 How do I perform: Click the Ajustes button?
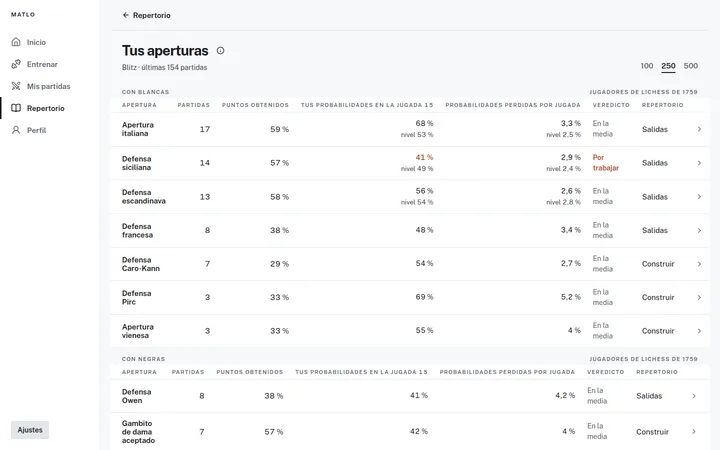(30, 430)
